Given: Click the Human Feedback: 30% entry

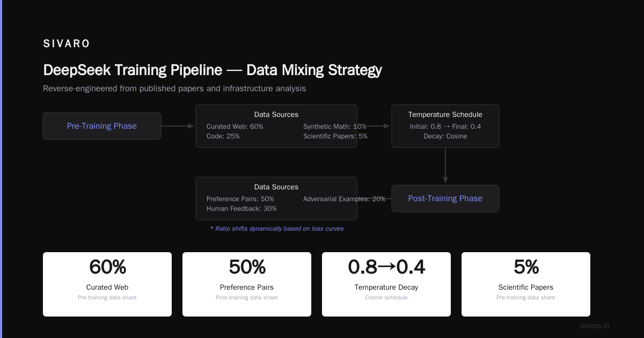Looking at the screenshot, I should [x=241, y=209].
